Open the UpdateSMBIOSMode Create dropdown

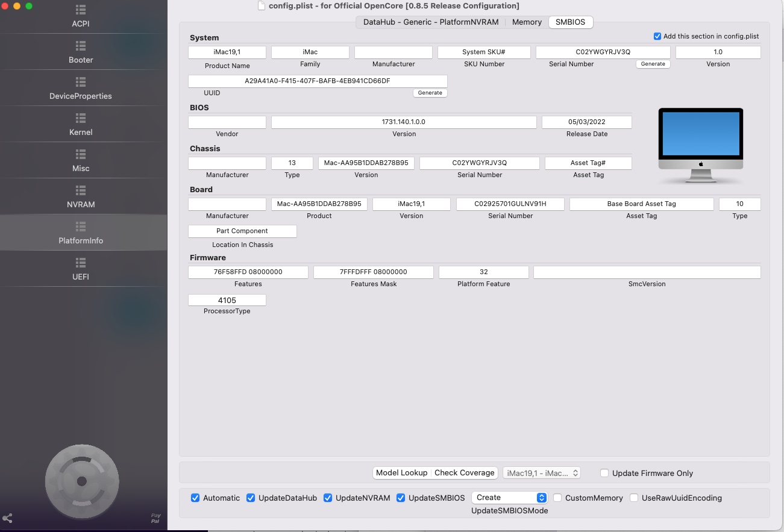(509, 498)
